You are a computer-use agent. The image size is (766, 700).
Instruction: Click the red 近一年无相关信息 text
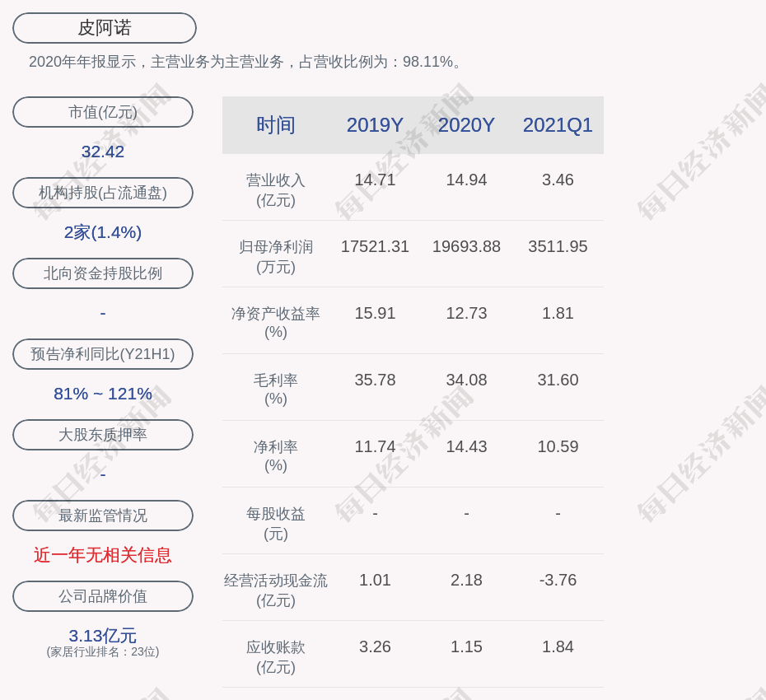(103, 555)
